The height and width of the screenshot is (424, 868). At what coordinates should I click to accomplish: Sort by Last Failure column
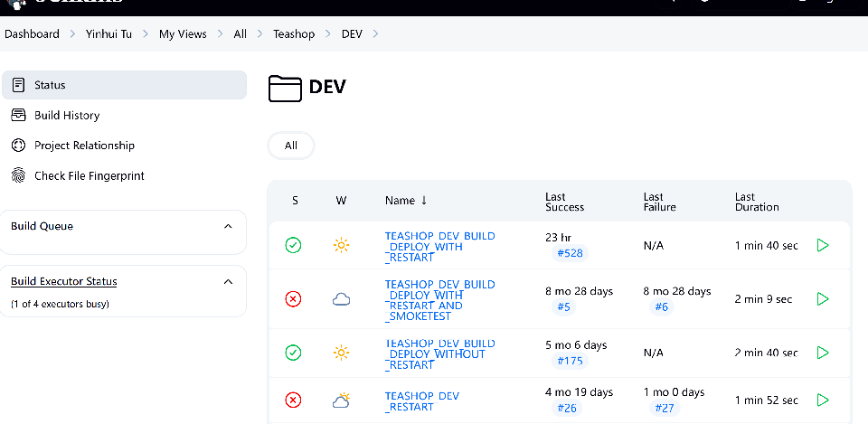pyautogui.click(x=659, y=202)
